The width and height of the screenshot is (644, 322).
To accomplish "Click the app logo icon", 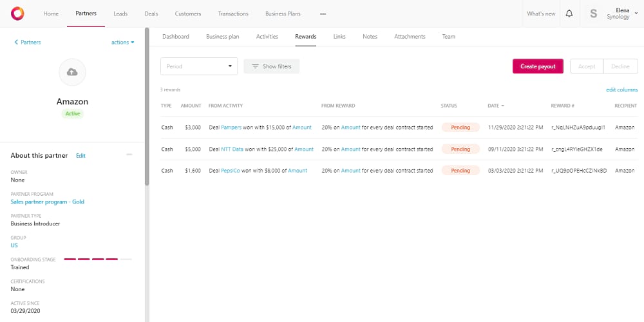I will coord(17,14).
